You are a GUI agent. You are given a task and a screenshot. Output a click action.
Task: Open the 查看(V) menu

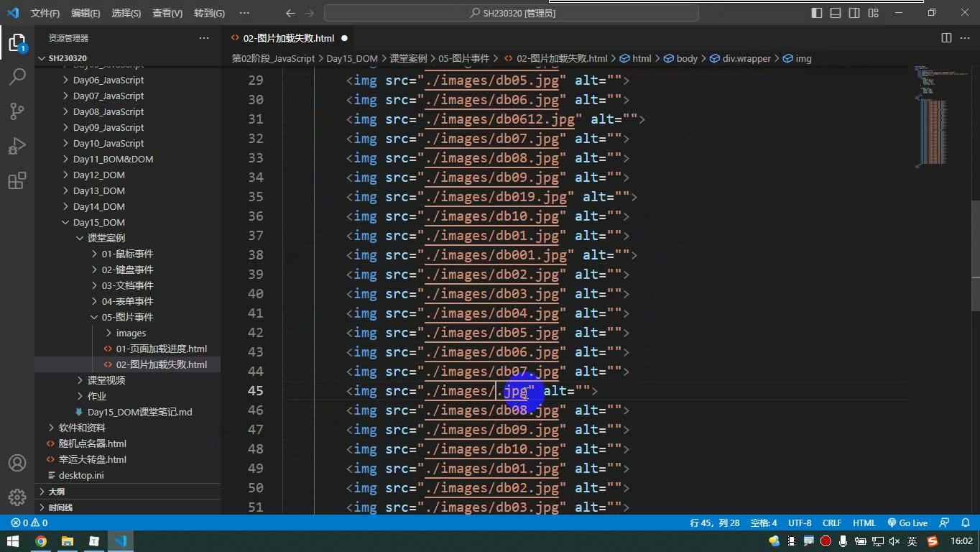(x=167, y=13)
